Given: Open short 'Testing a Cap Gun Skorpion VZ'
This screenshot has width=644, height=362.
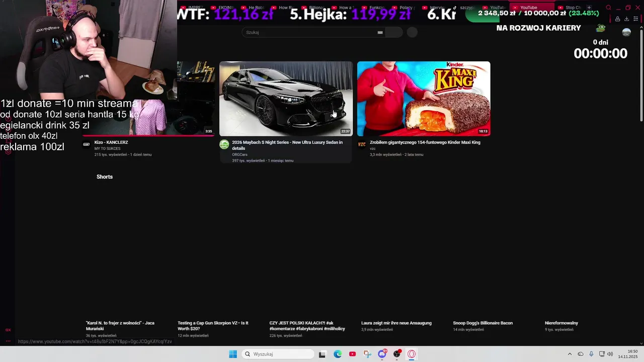Looking at the screenshot, I should tap(213, 326).
